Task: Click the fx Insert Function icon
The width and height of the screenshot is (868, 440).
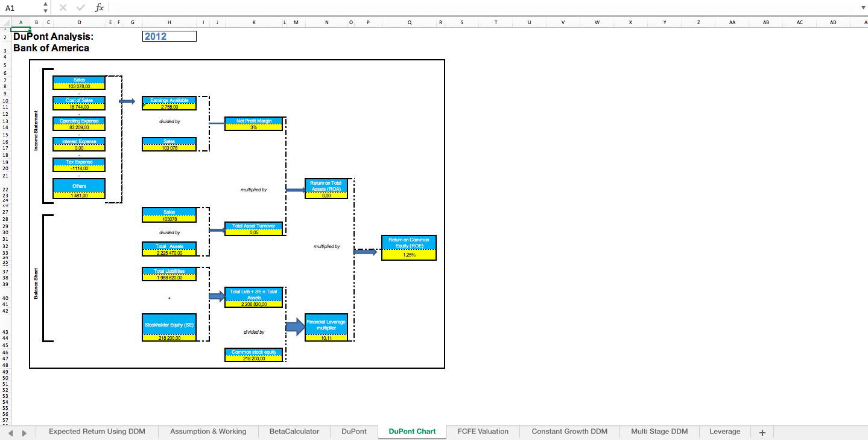Action: coord(100,8)
